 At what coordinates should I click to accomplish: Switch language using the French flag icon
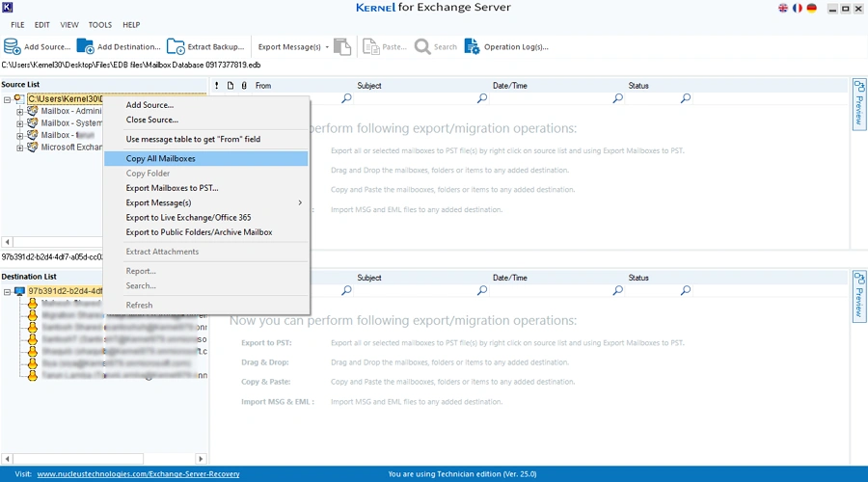[797, 9]
